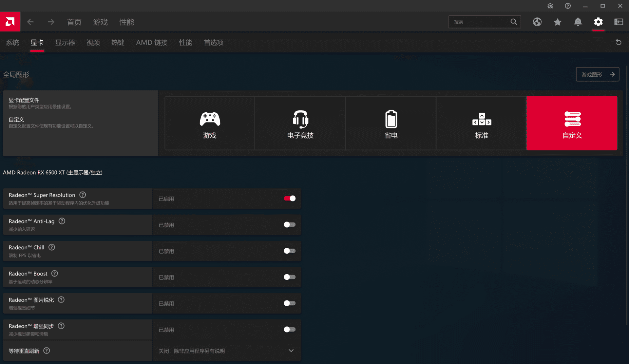
Task: Click the 游戏图形 button
Action: [598, 74]
